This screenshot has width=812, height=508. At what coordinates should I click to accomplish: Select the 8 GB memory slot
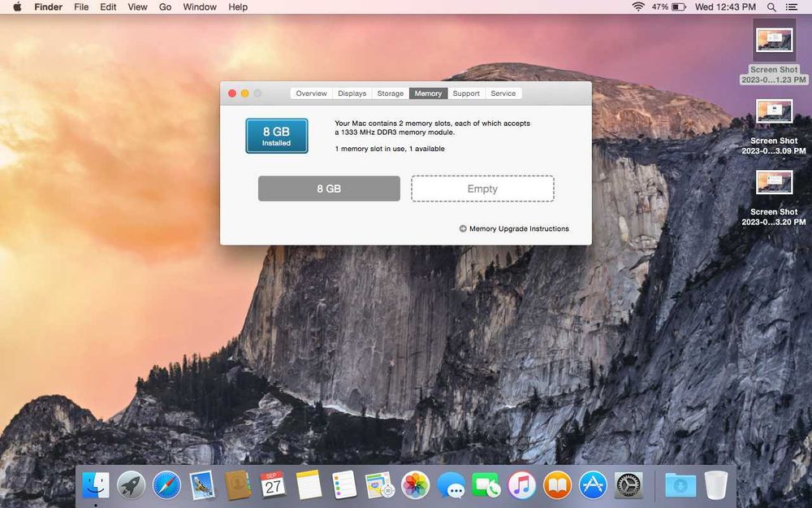(329, 189)
